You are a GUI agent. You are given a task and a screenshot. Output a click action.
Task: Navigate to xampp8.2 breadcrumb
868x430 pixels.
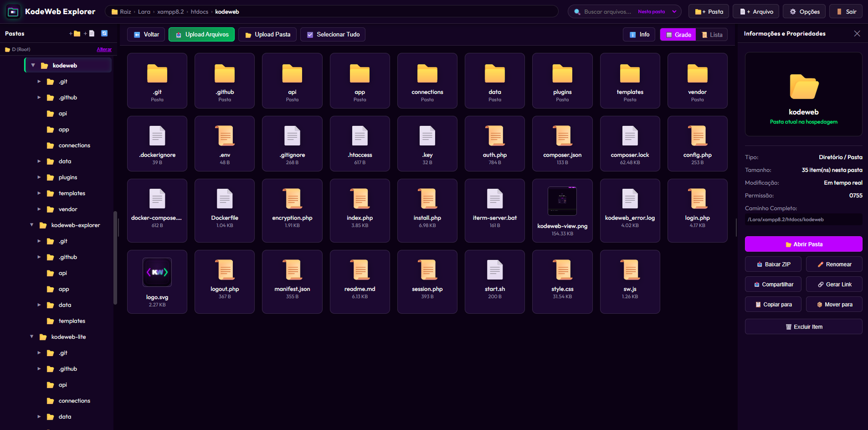point(170,11)
